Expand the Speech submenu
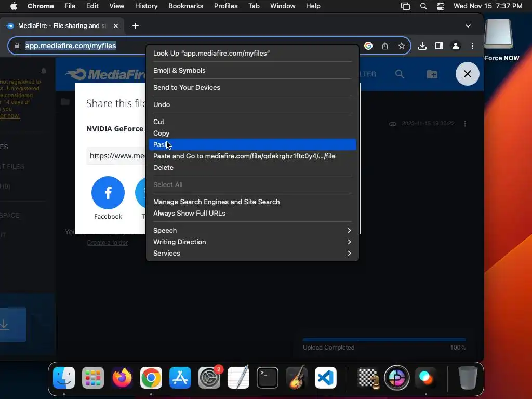This screenshot has width=532, height=399. 252,230
